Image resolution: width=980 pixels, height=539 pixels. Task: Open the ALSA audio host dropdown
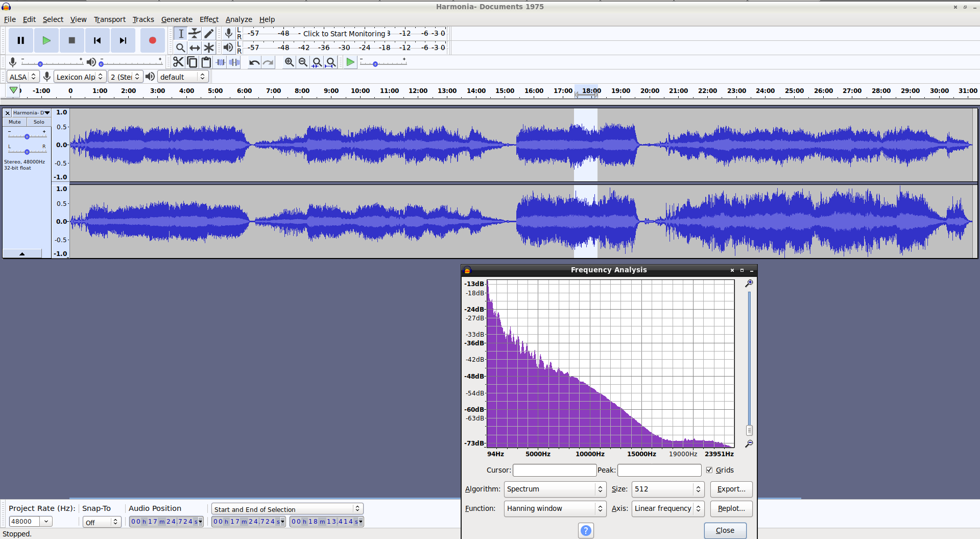click(23, 77)
